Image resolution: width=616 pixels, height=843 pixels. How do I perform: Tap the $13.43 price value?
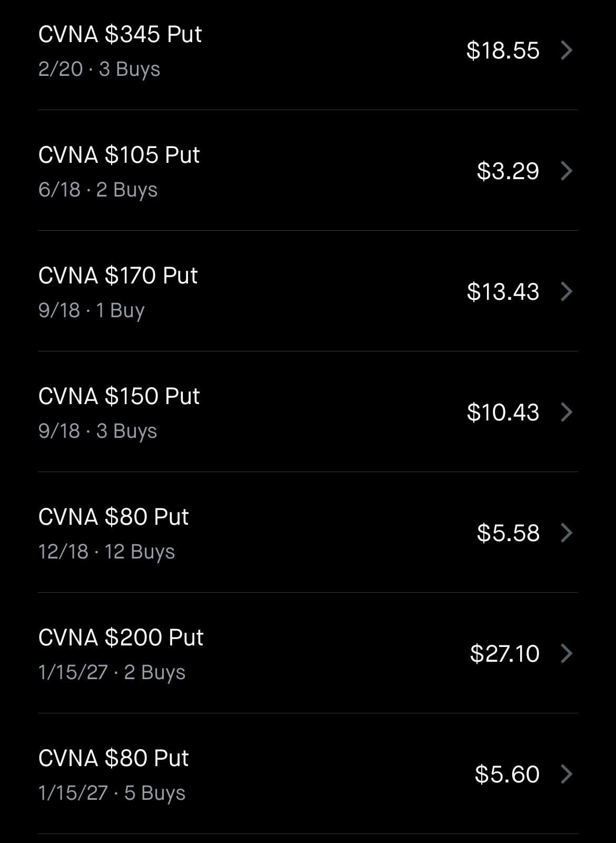(x=503, y=292)
